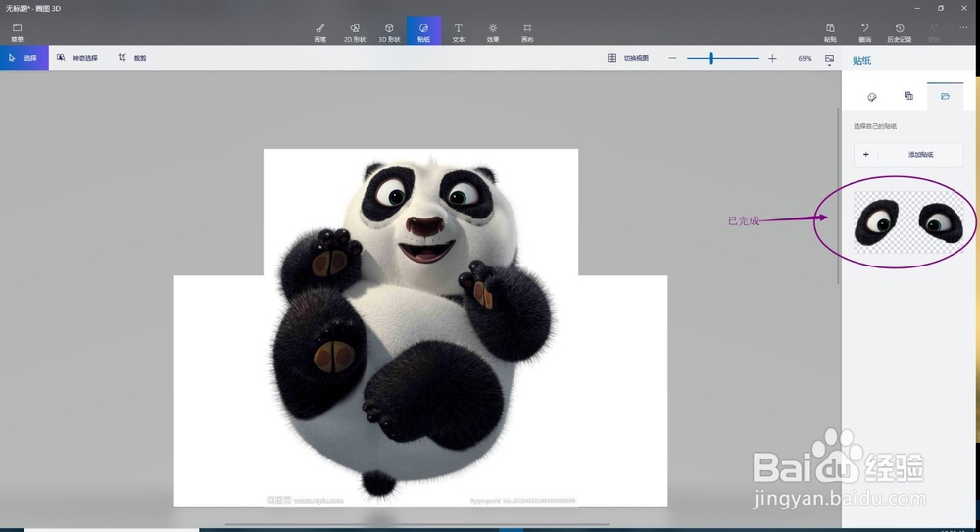Switch to the custom stickers folder tab
980x532 pixels.
(945, 96)
